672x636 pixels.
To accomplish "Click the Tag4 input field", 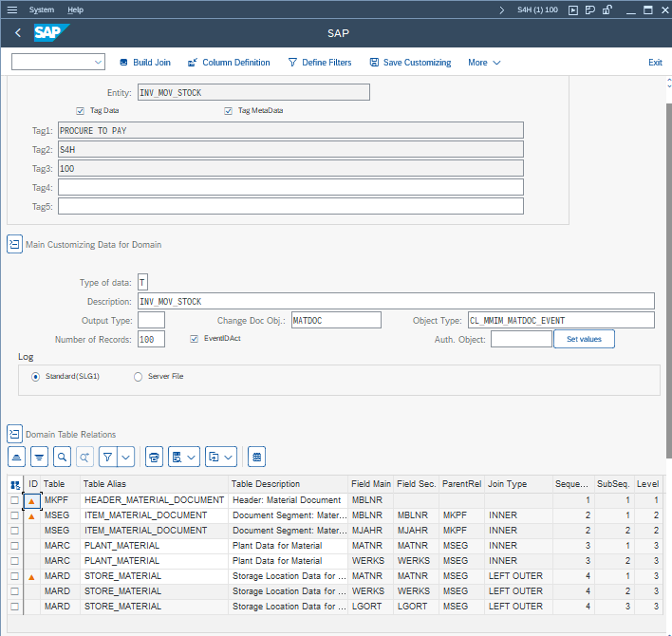I will tap(290, 188).
